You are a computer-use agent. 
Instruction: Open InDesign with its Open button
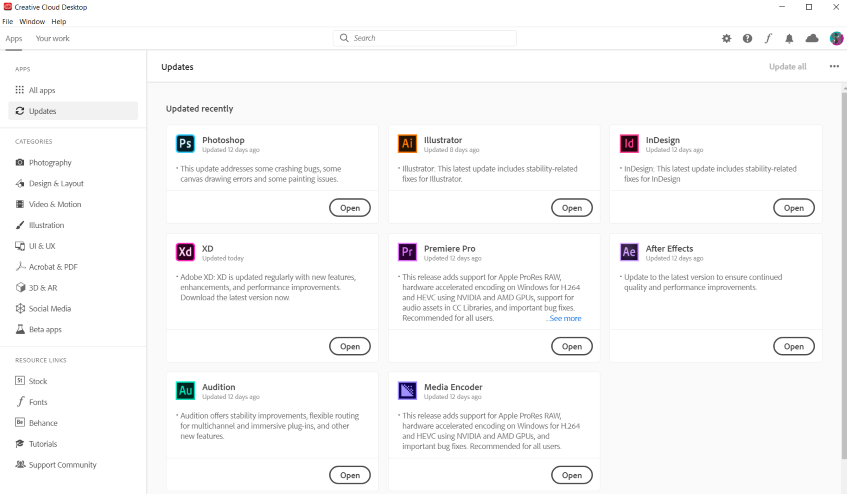tap(794, 208)
